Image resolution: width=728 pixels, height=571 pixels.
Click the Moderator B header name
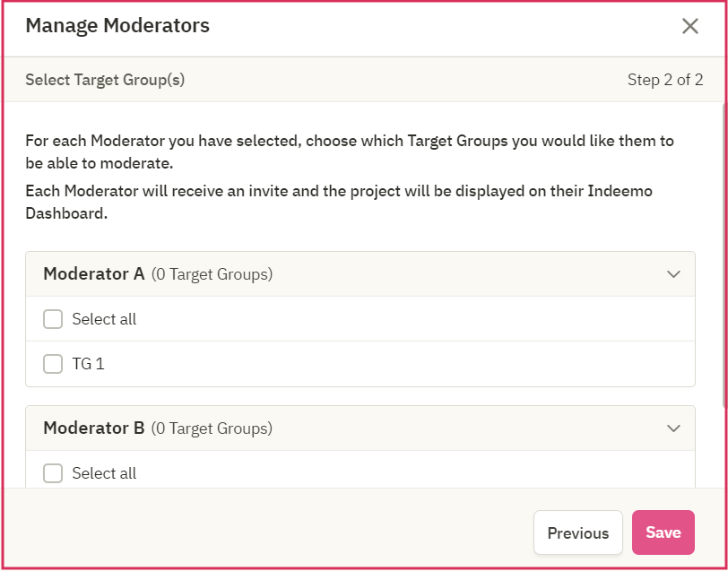coord(94,428)
